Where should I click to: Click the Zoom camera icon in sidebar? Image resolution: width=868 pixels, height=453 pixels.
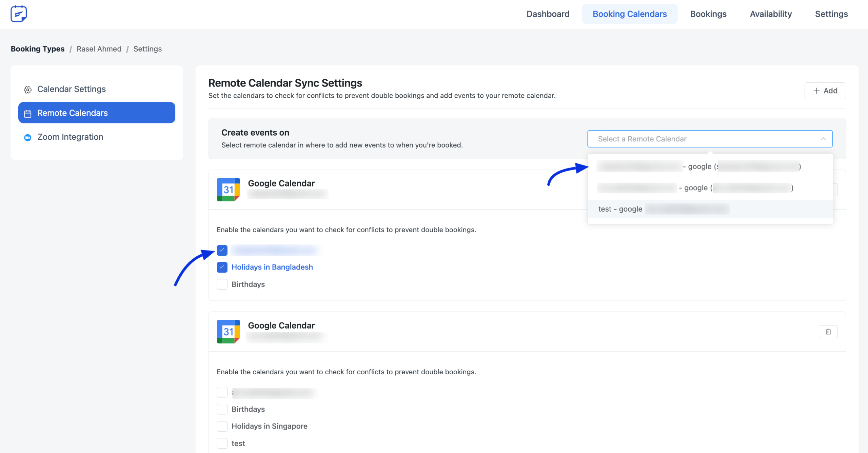click(x=28, y=137)
